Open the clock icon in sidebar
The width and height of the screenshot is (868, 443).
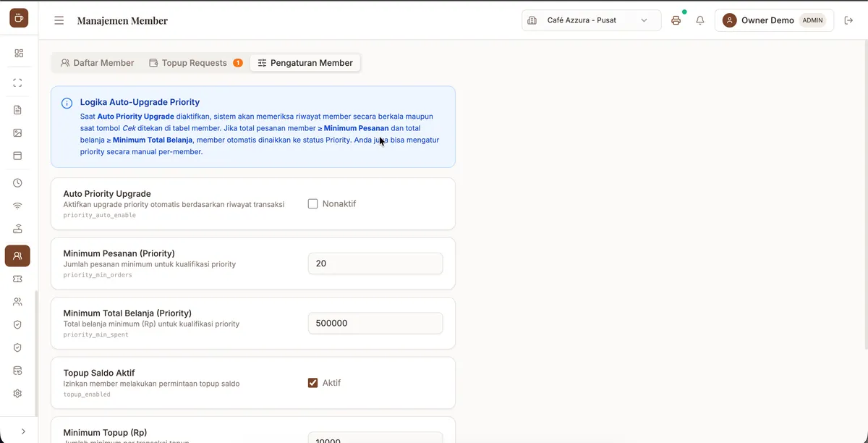tap(18, 183)
